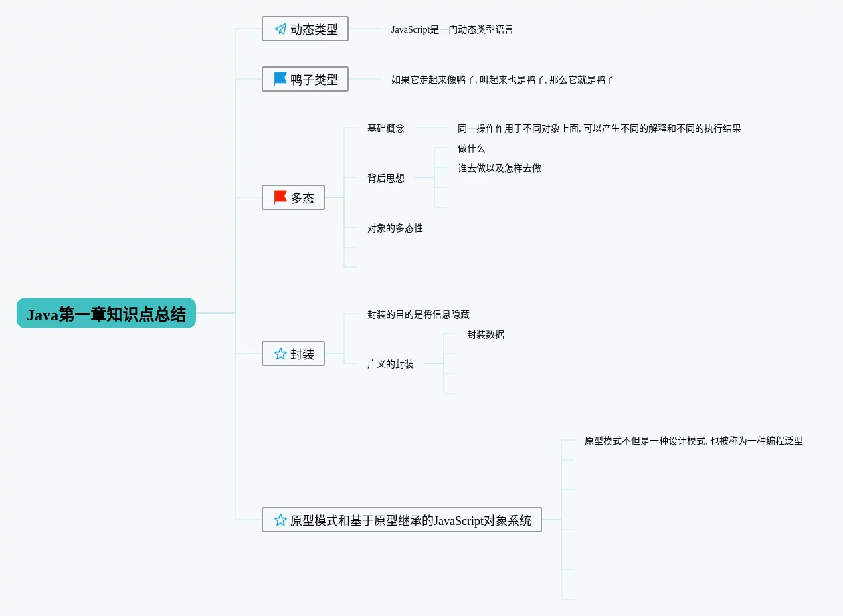Image resolution: width=843 pixels, height=616 pixels.
Task: Select the 多态 node
Action: 293,197
